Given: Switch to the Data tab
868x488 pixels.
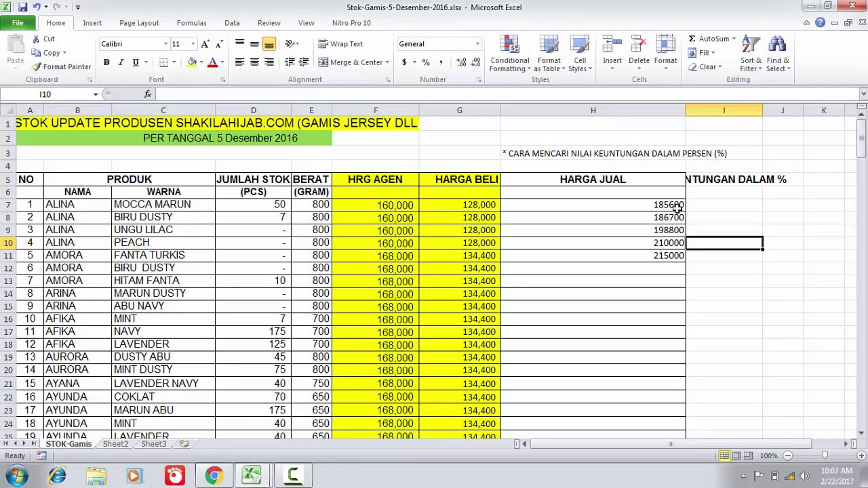Looking at the screenshot, I should [232, 23].
